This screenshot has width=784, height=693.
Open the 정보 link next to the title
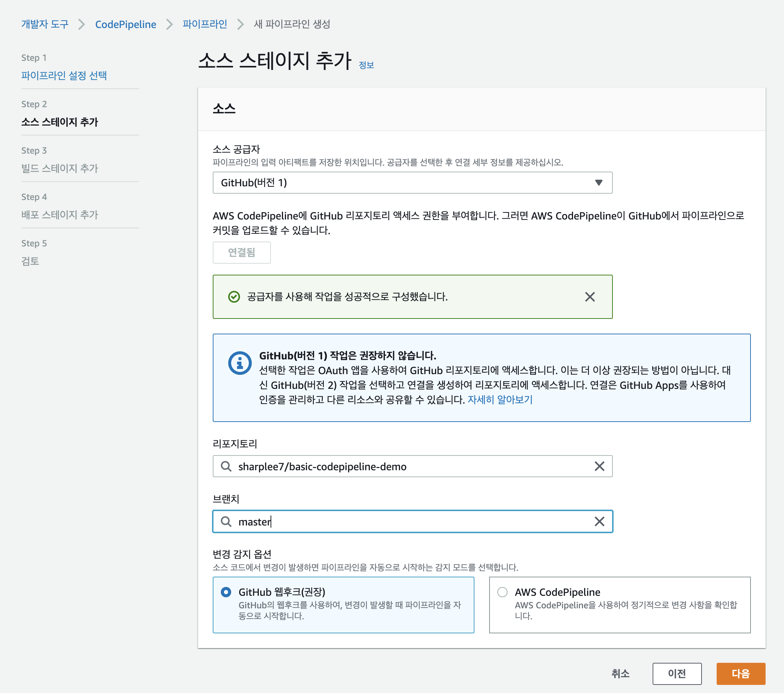366,65
